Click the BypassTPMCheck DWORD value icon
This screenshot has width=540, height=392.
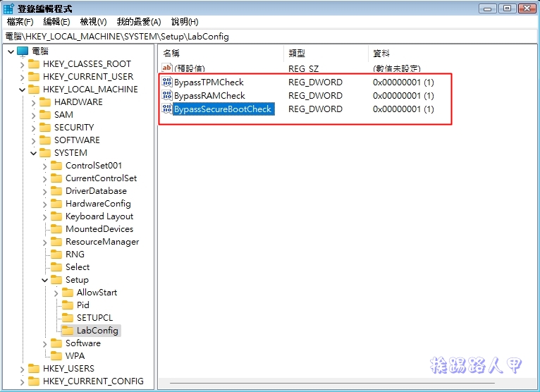(167, 82)
